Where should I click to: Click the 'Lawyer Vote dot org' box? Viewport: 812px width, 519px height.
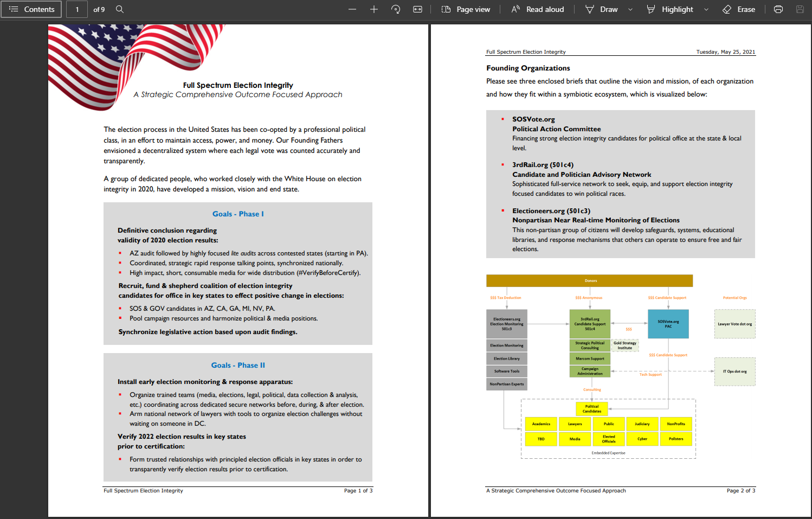pos(734,324)
